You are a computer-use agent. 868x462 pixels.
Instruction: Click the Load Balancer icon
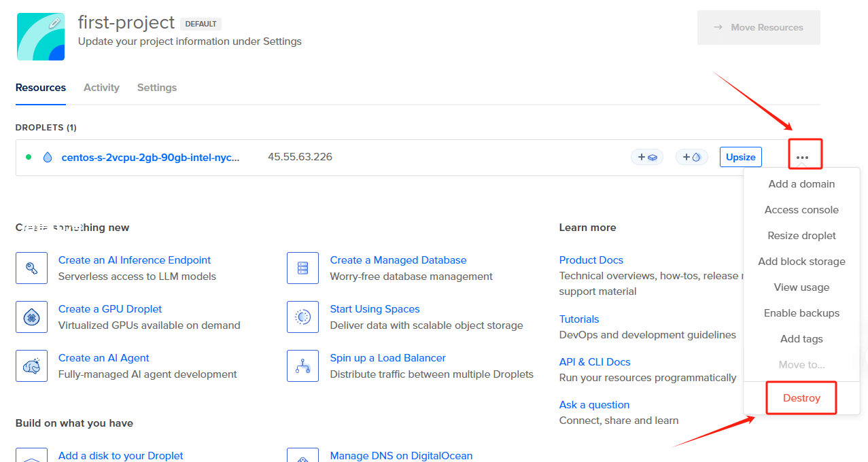click(302, 366)
